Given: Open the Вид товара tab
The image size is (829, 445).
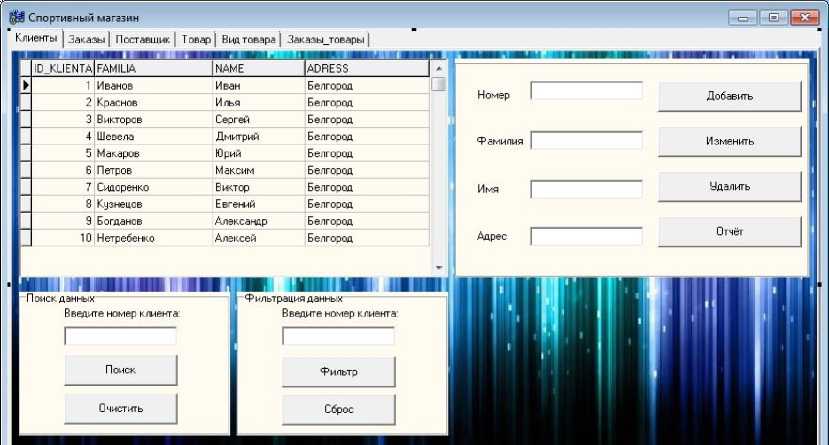Looking at the screenshot, I should [x=248, y=39].
